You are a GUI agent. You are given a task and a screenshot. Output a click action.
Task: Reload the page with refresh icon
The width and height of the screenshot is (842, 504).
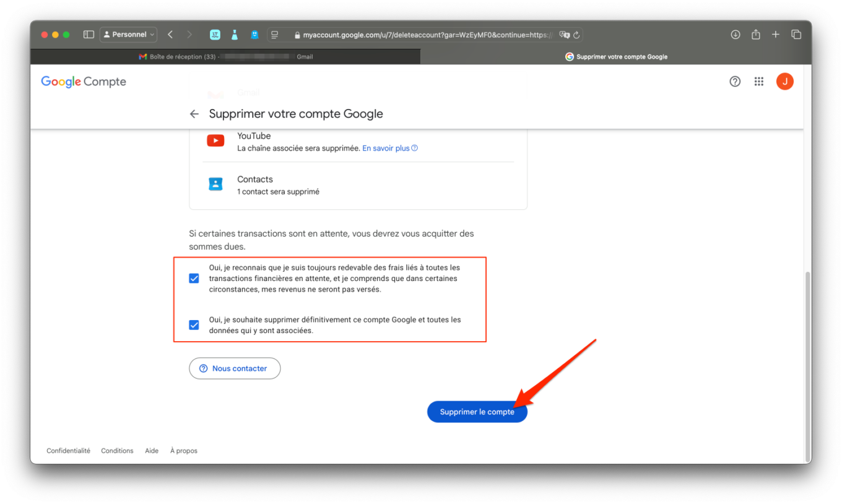point(576,35)
